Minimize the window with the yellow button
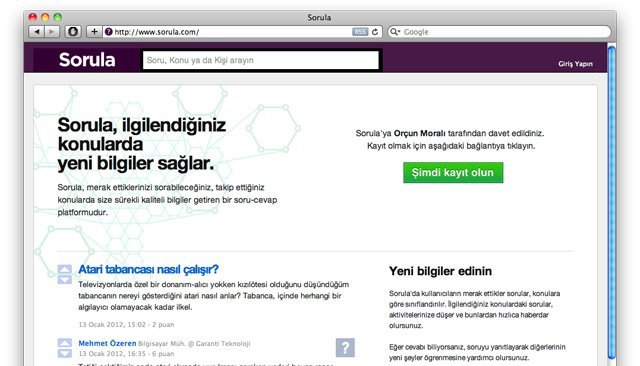Viewport: 640px width, 366px height. (45, 17)
